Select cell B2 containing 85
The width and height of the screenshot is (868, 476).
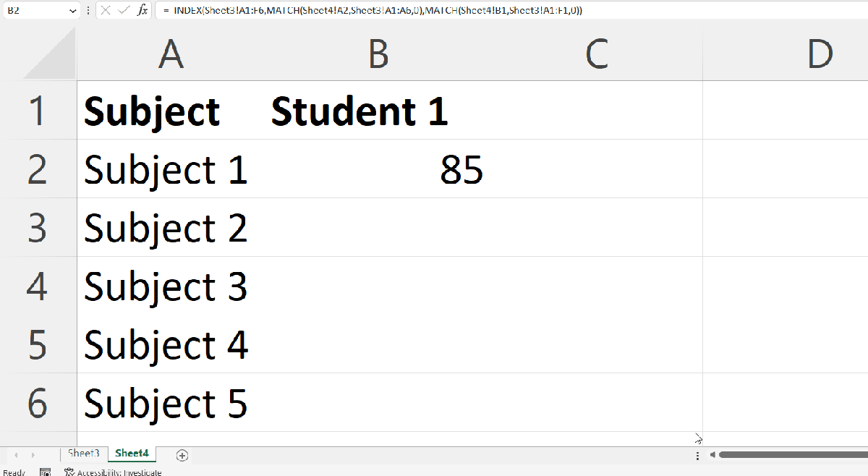pyautogui.click(x=389, y=169)
